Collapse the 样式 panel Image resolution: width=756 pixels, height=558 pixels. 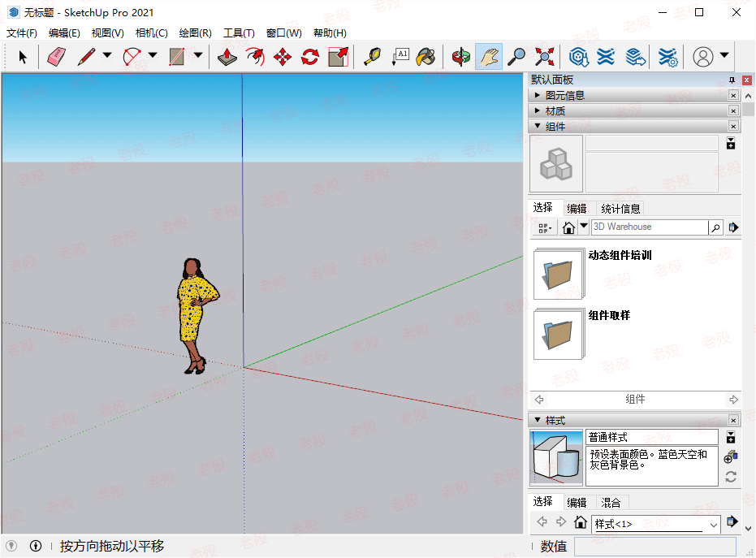537,420
